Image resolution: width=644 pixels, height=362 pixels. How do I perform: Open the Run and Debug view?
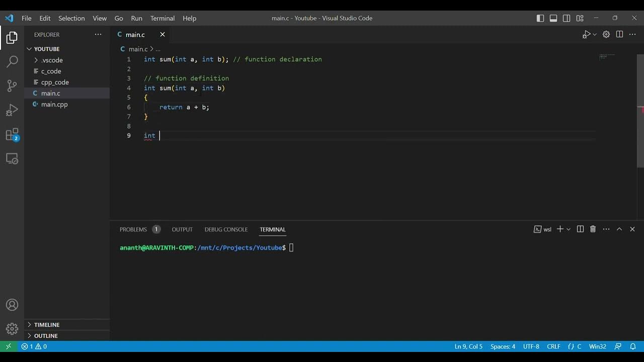[x=12, y=110]
